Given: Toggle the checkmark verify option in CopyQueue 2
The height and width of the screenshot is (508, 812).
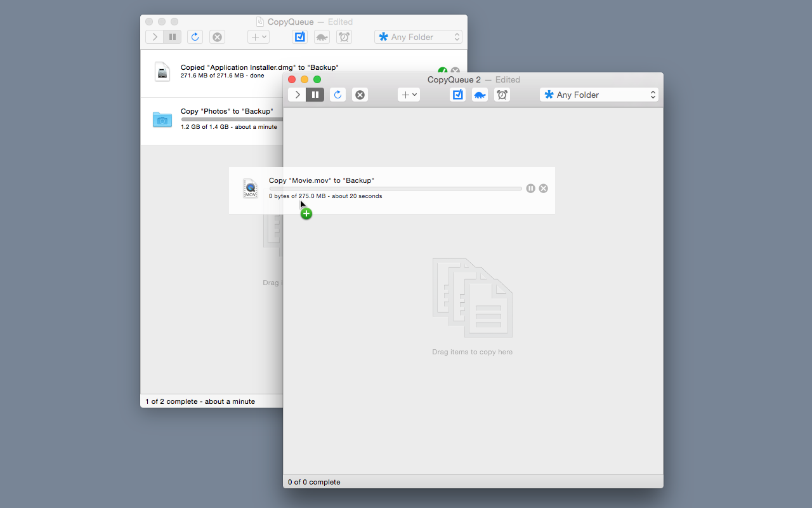Looking at the screenshot, I should click(x=457, y=95).
